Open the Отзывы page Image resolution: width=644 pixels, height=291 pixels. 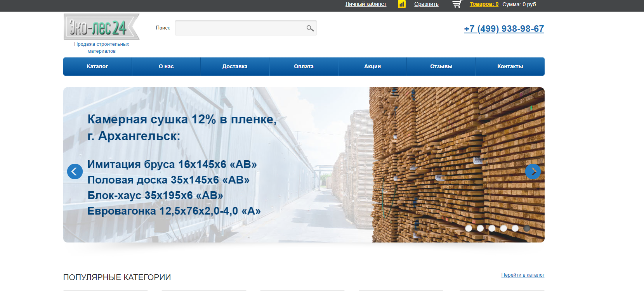click(x=441, y=67)
